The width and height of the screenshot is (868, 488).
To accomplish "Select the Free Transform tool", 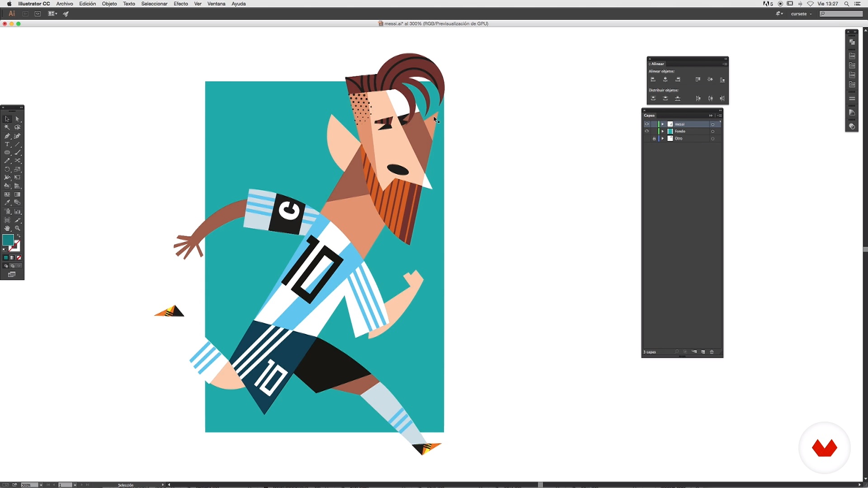I will click(18, 178).
